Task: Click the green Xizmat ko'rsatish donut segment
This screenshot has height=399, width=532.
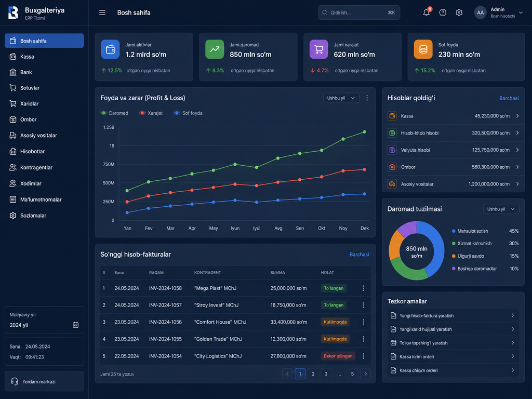Action: (407, 269)
